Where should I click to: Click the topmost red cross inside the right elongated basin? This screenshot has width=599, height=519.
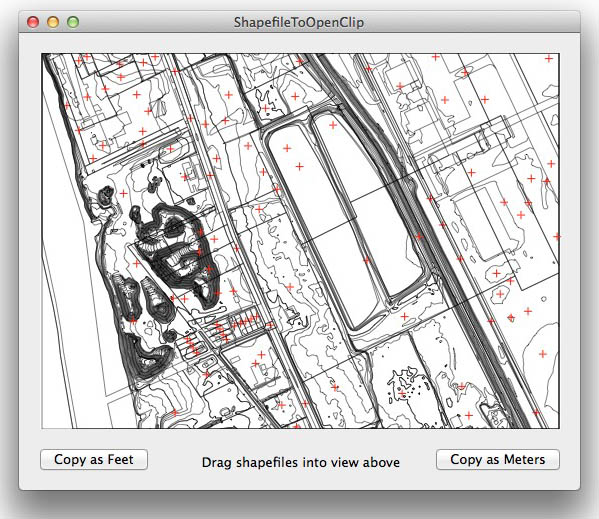tap(333, 124)
